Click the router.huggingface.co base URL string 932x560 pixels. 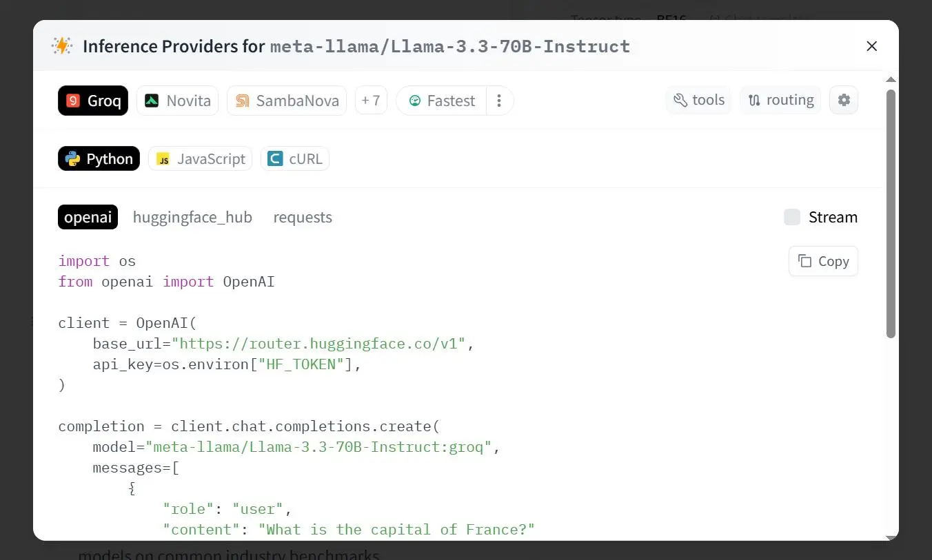tap(318, 344)
